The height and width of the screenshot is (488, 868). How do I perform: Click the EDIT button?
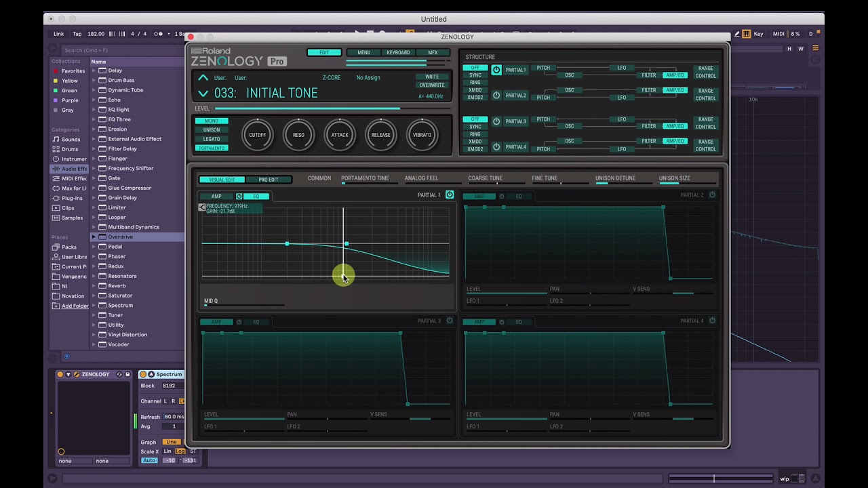click(324, 53)
